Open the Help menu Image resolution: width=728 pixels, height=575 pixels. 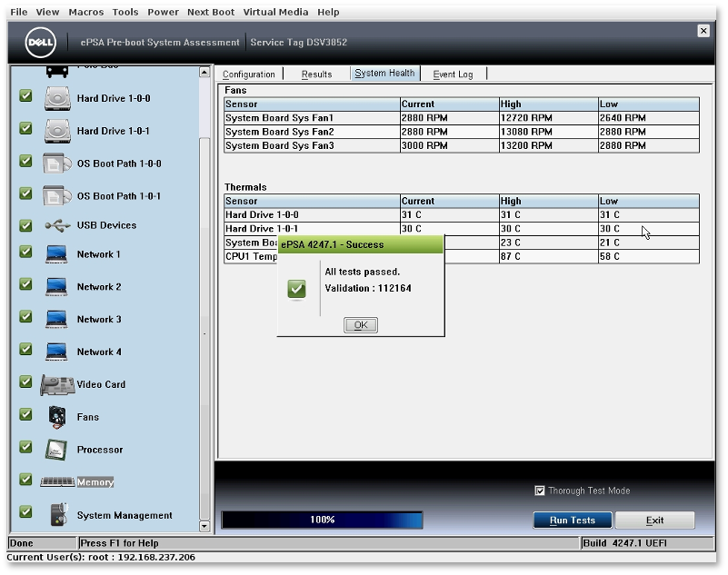point(328,12)
